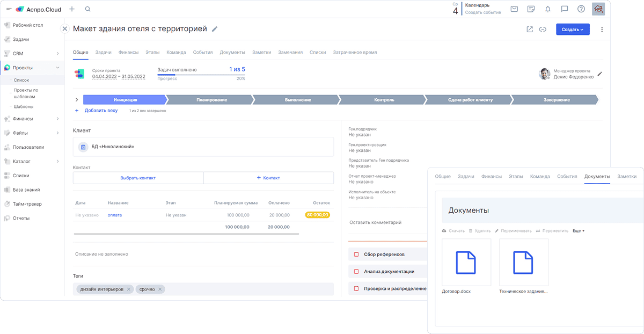Click the help question mark icon
The width and height of the screenshot is (644, 334).
[x=581, y=9]
